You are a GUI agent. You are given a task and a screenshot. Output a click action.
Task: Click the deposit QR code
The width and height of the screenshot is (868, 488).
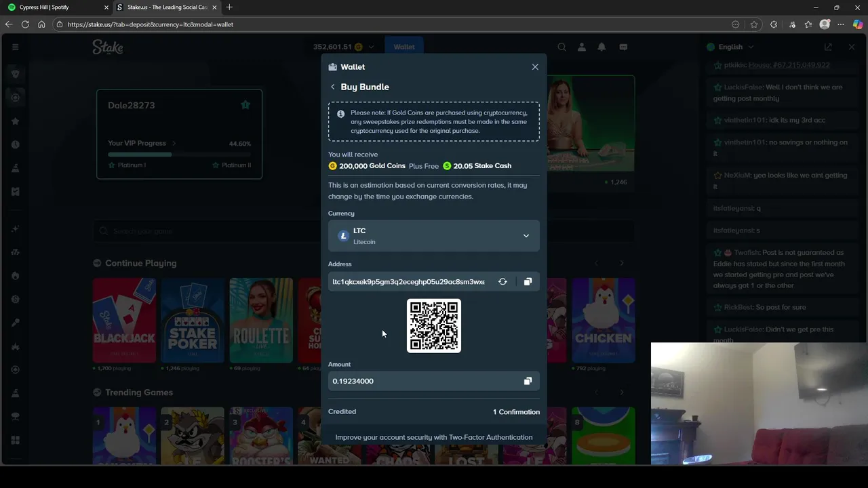(434, 326)
